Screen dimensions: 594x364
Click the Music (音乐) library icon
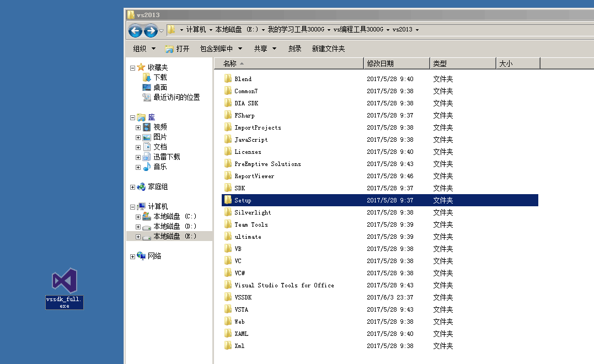[147, 167]
